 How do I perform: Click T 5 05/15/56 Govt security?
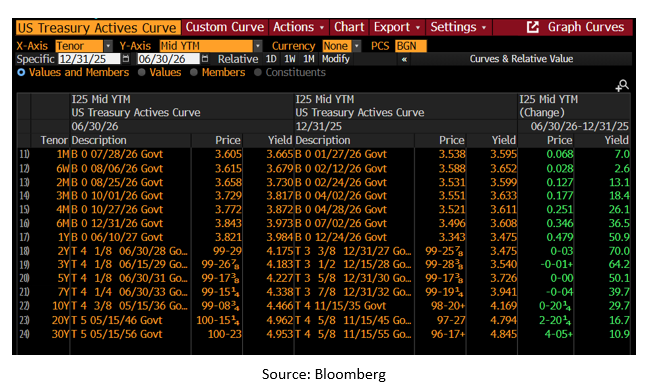[x=117, y=334]
